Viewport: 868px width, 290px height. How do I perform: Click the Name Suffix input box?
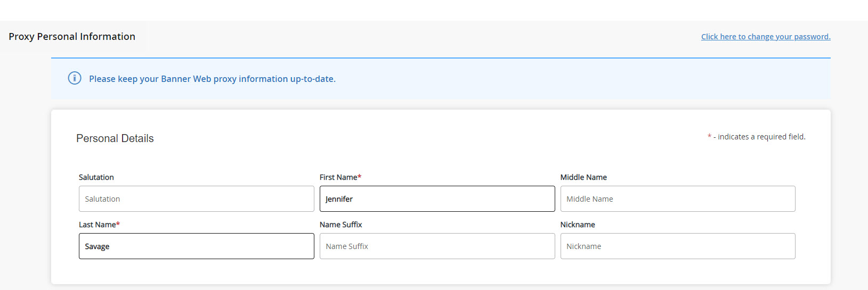tap(437, 246)
